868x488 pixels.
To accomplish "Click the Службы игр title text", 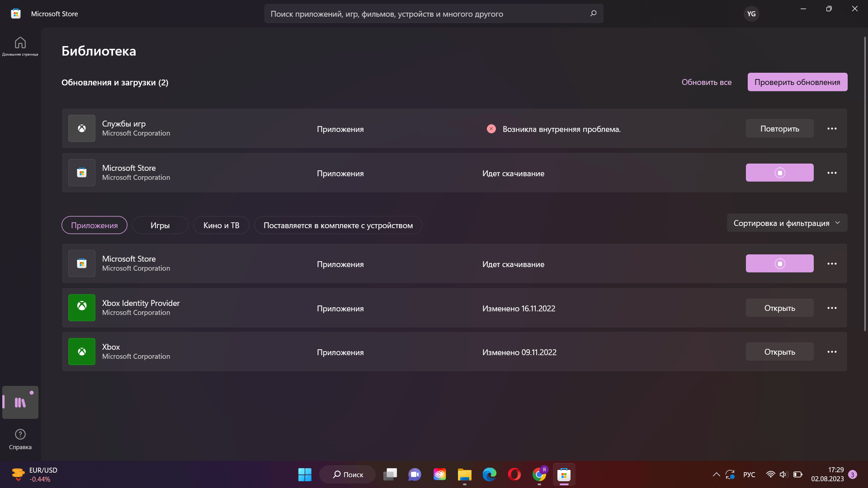I will click(x=124, y=123).
